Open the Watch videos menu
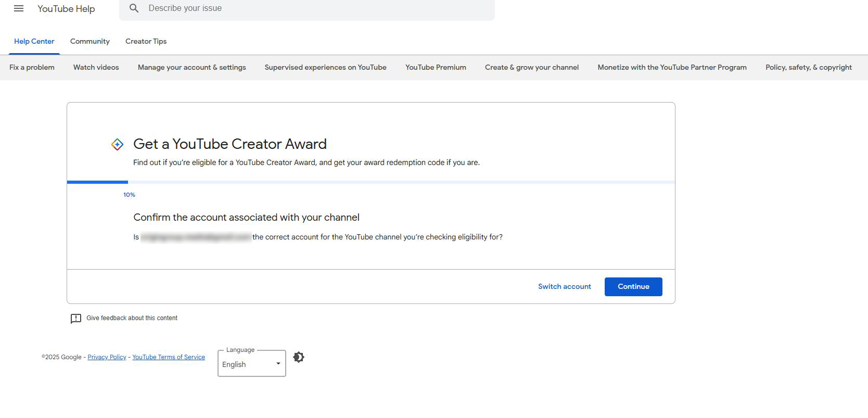 (x=96, y=68)
